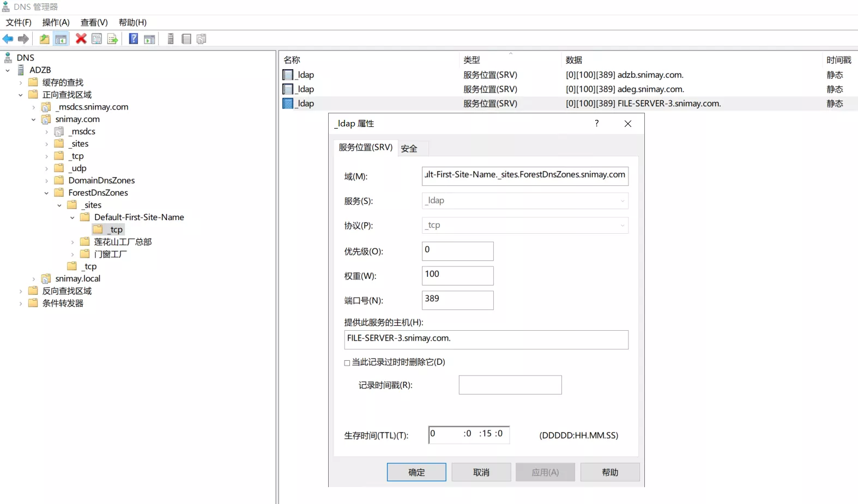Open the 操作(A) menu

tap(56, 22)
